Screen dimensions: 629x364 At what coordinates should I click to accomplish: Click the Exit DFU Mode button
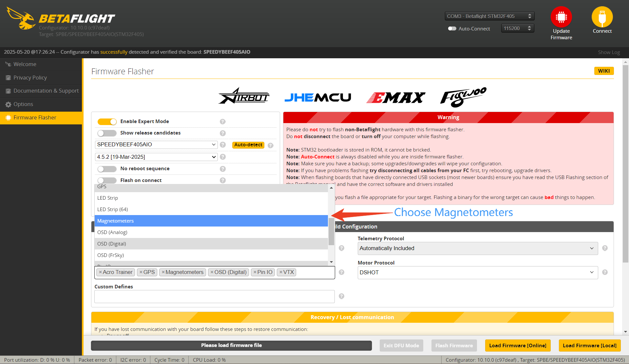pyautogui.click(x=401, y=346)
